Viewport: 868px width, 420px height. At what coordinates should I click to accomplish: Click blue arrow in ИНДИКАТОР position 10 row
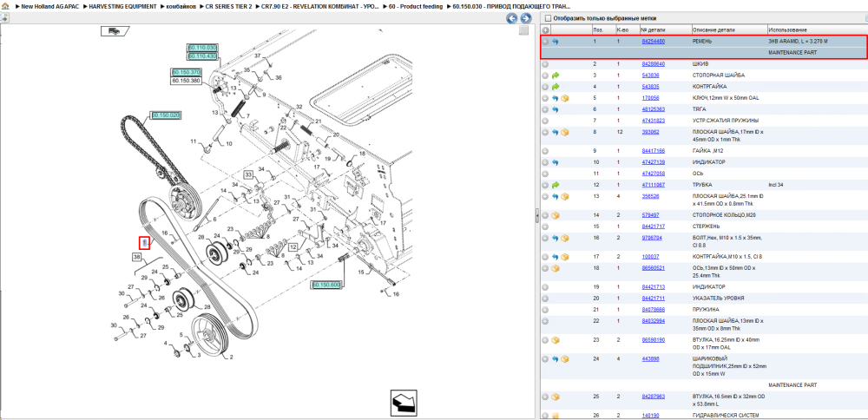point(556,162)
